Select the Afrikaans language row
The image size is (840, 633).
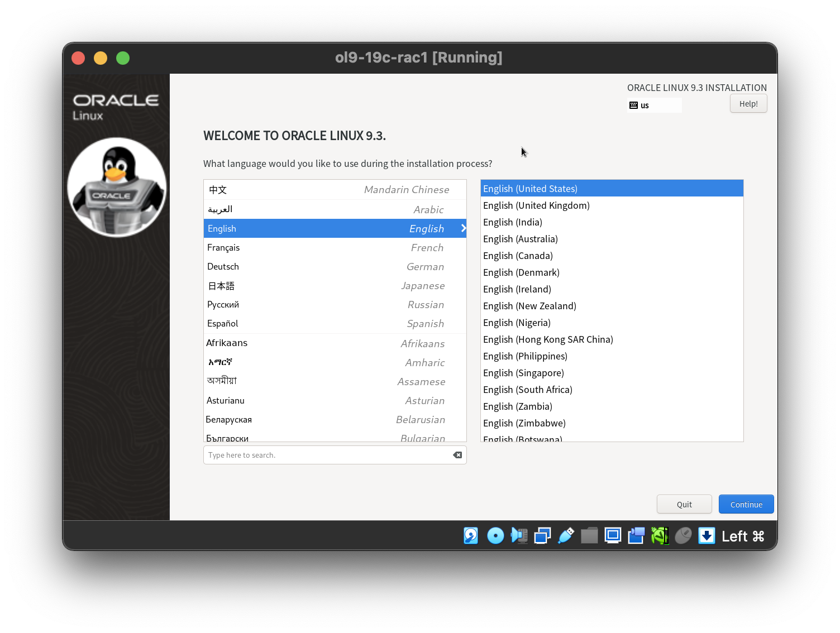pos(335,343)
